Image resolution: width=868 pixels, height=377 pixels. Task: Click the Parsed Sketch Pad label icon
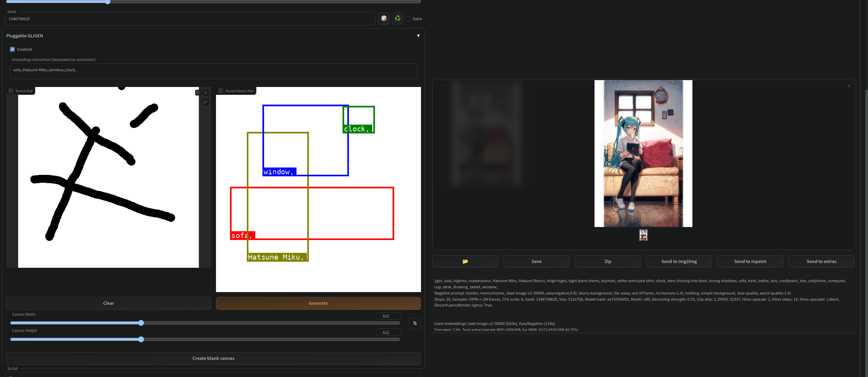(221, 91)
